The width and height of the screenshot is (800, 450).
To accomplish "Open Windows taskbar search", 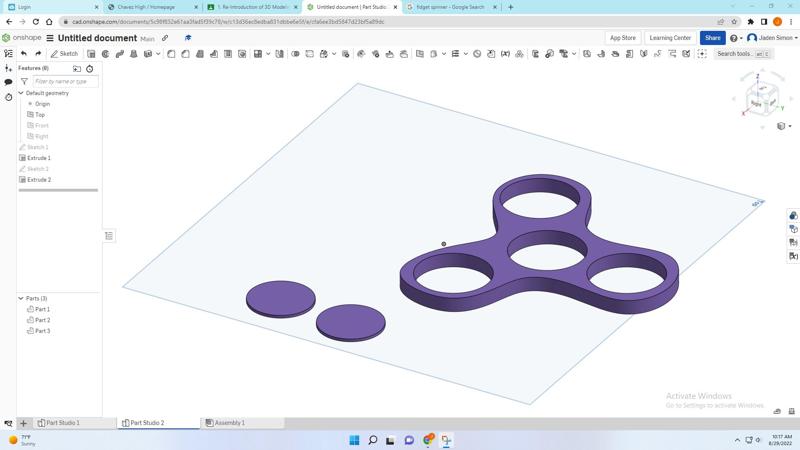I will [x=372, y=440].
